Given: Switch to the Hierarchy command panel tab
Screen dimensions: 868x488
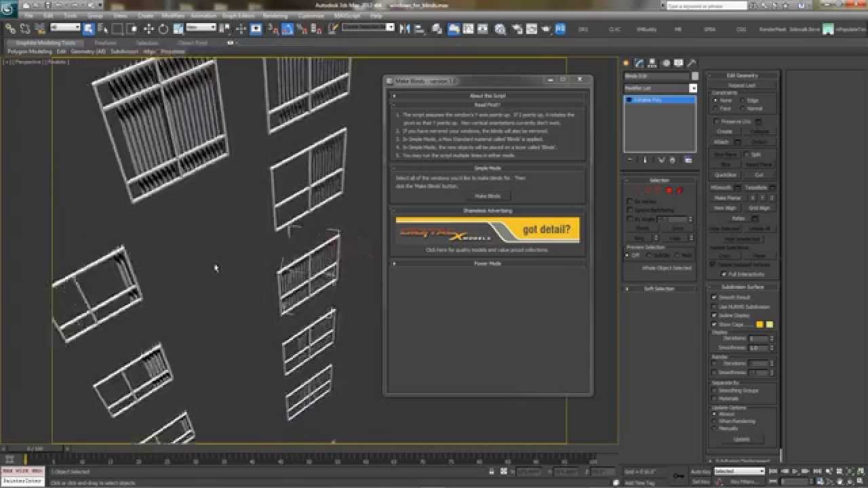Looking at the screenshot, I should pyautogui.click(x=652, y=63).
